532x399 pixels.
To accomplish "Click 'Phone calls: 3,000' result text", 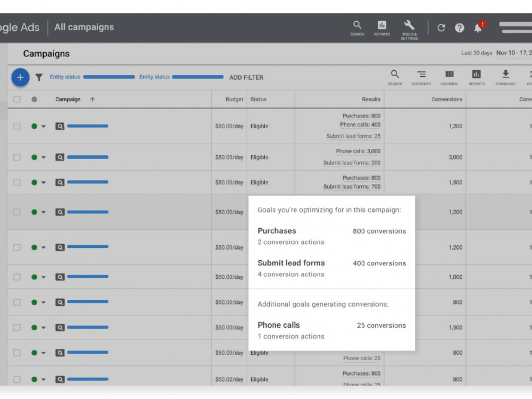I will [358, 151].
